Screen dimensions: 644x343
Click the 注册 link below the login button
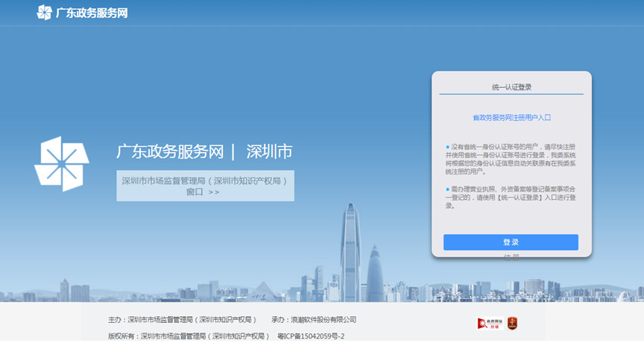coord(511,257)
